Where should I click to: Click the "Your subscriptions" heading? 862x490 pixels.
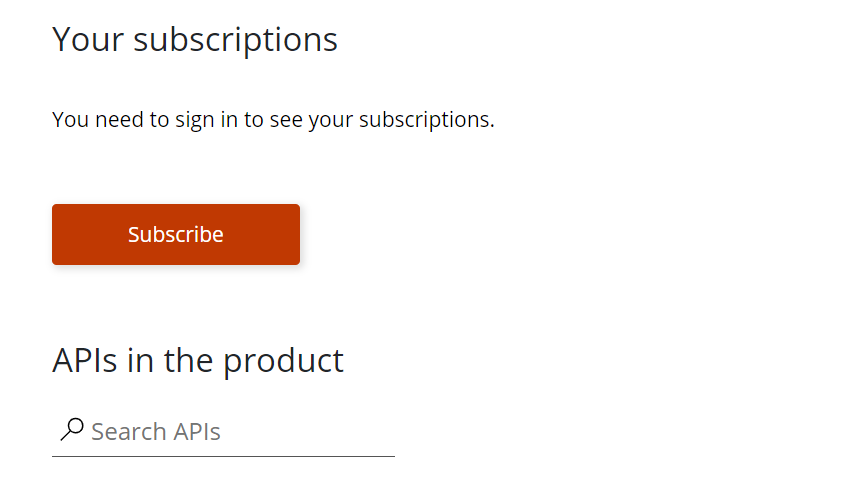(195, 40)
